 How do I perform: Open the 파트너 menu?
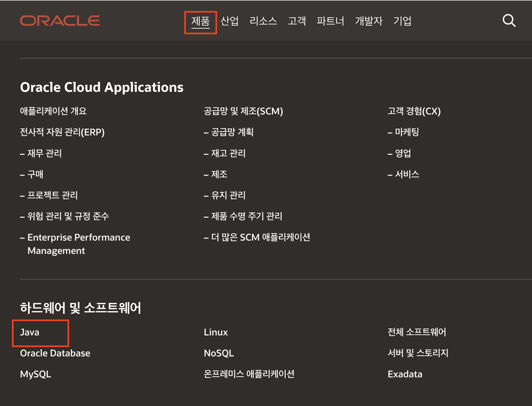[331, 21]
